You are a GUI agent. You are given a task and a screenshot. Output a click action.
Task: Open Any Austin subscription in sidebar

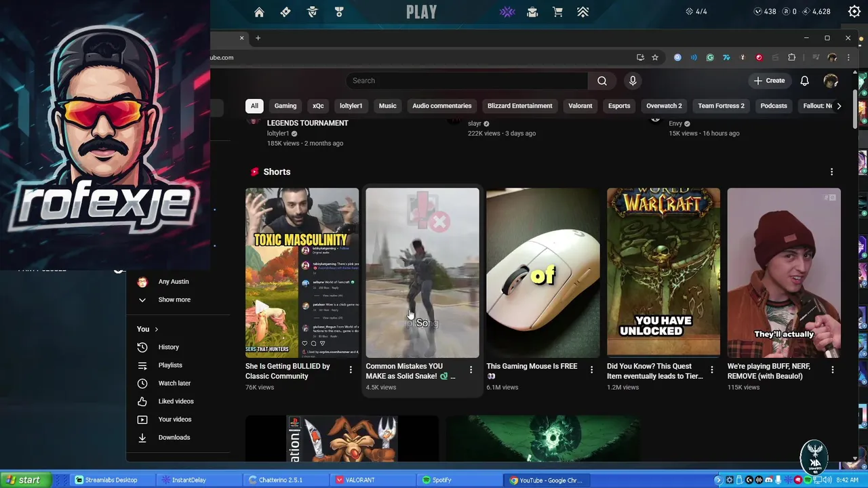pos(173,281)
